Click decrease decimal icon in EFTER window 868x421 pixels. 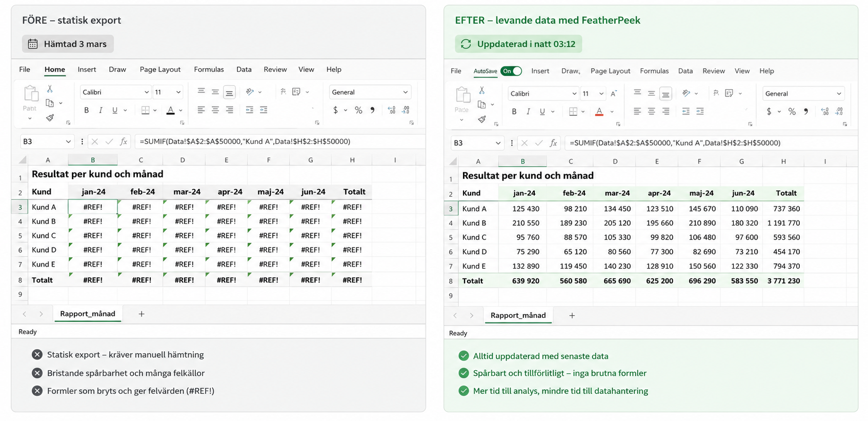tap(839, 111)
